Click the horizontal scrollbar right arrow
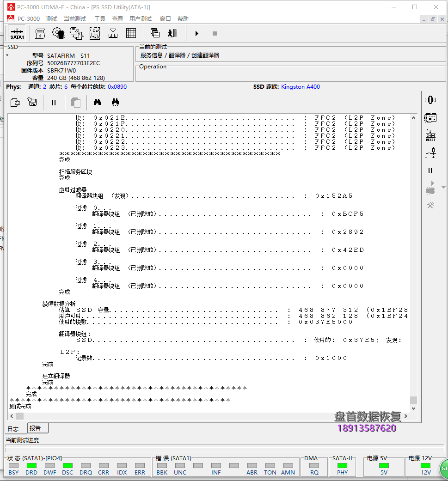The image size is (448, 481). pyautogui.click(x=406, y=416)
